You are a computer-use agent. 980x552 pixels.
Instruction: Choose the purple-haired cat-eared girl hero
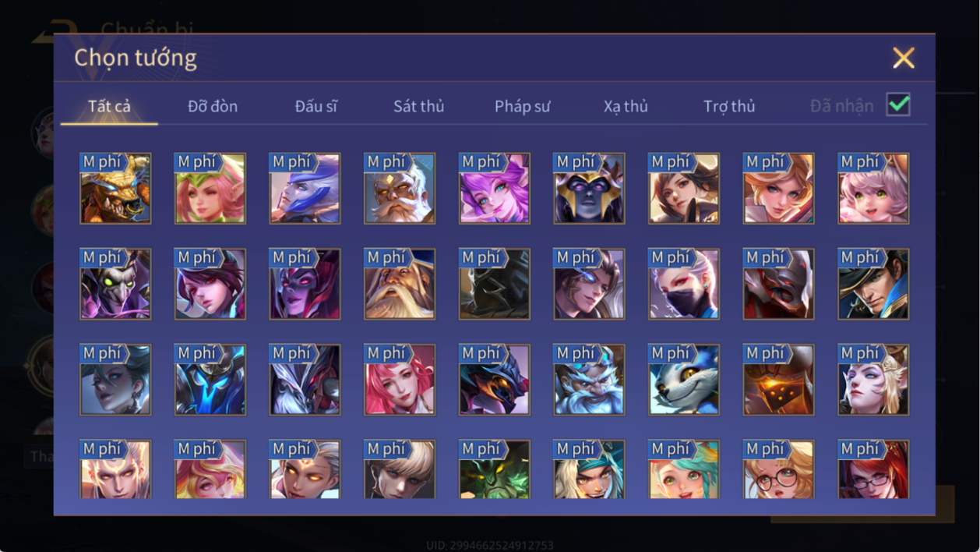click(x=495, y=189)
